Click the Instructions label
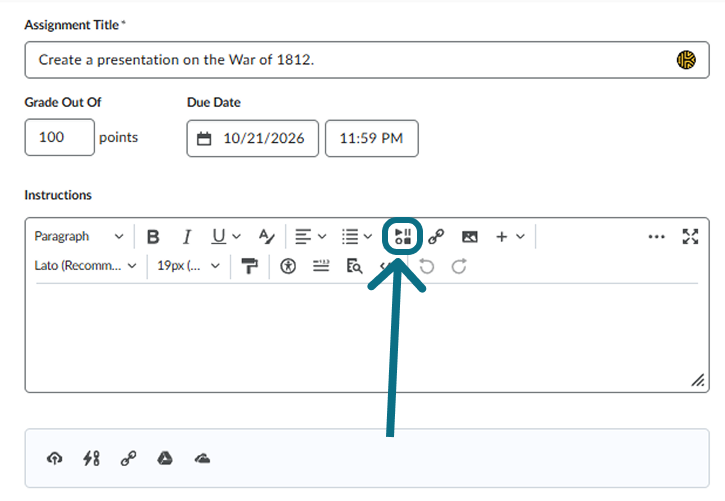Image resolution: width=725 pixels, height=501 pixels. (x=58, y=195)
